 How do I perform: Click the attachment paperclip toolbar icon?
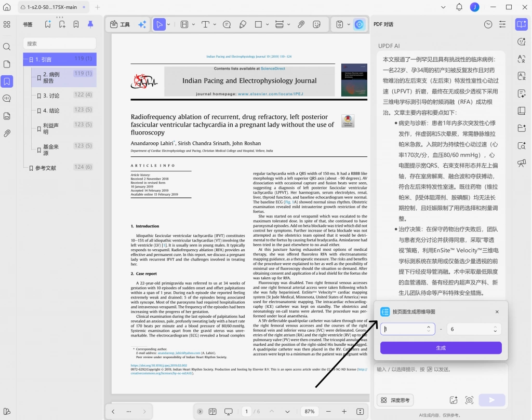coord(301,24)
